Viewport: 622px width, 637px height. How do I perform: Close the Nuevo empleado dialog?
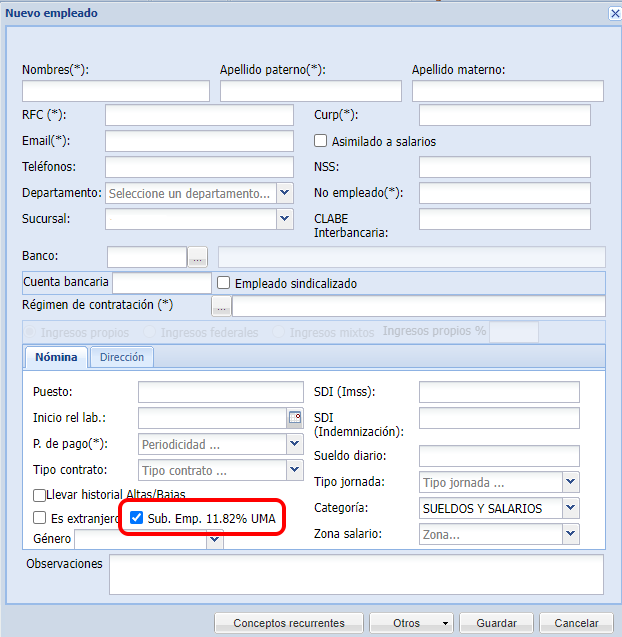coord(614,13)
